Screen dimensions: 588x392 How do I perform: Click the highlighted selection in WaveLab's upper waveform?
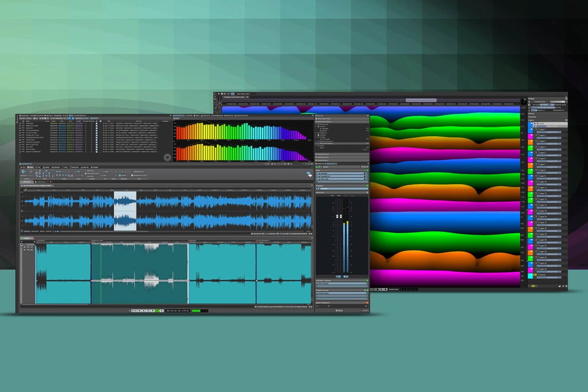[125, 211]
